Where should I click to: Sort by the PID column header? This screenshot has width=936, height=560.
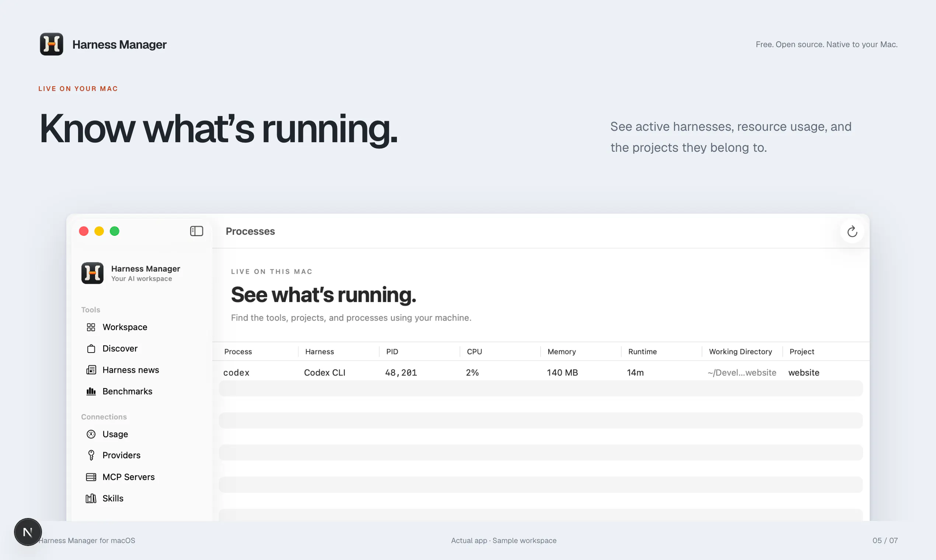[x=392, y=352]
